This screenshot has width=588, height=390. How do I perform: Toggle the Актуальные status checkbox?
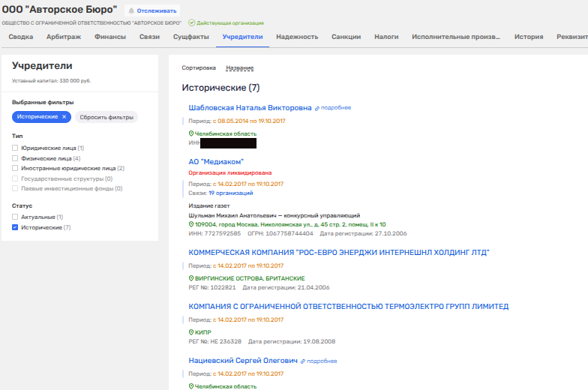[15, 217]
